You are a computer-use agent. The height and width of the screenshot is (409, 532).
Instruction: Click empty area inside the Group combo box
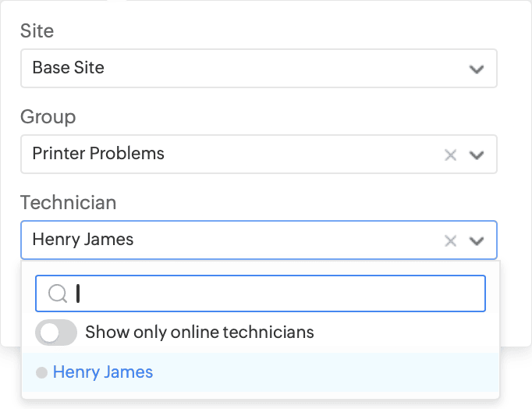pos(296,154)
